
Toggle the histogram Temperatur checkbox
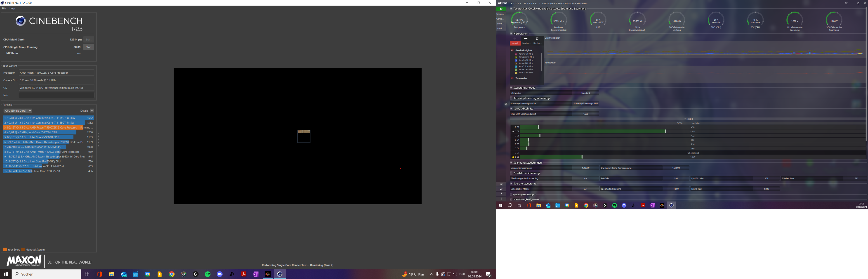[x=512, y=78]
